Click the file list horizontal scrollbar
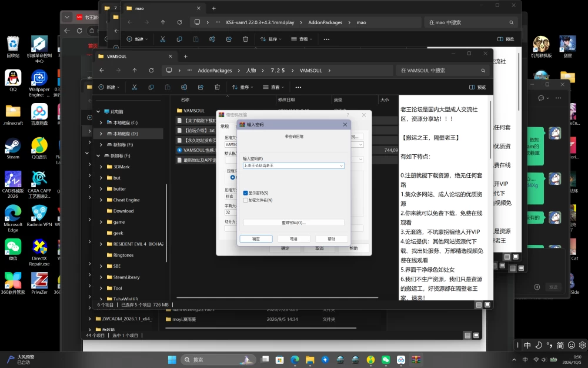Screen dimensions: 588x368 click(x=277, y=297)
